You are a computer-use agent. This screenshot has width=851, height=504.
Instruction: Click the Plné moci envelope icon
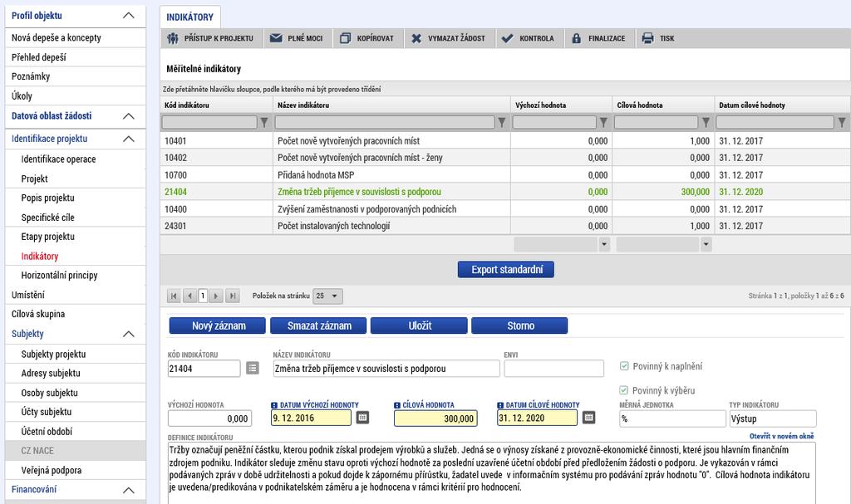tap(276, 38)
